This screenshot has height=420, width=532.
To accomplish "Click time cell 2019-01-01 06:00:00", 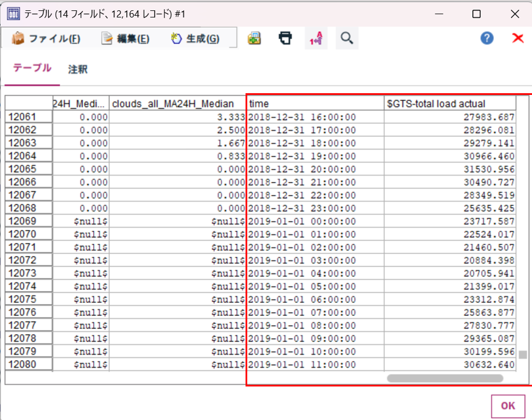I will pos(315,299).
